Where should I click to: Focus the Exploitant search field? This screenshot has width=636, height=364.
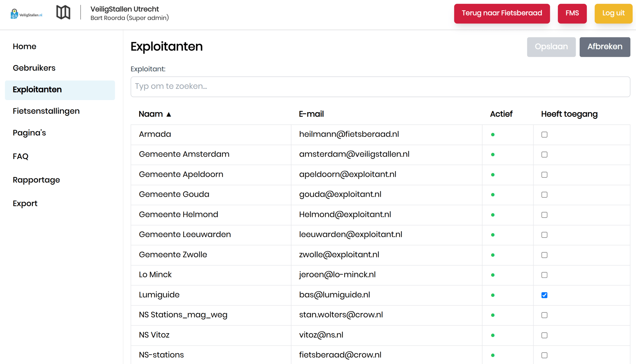coord(380,87)
